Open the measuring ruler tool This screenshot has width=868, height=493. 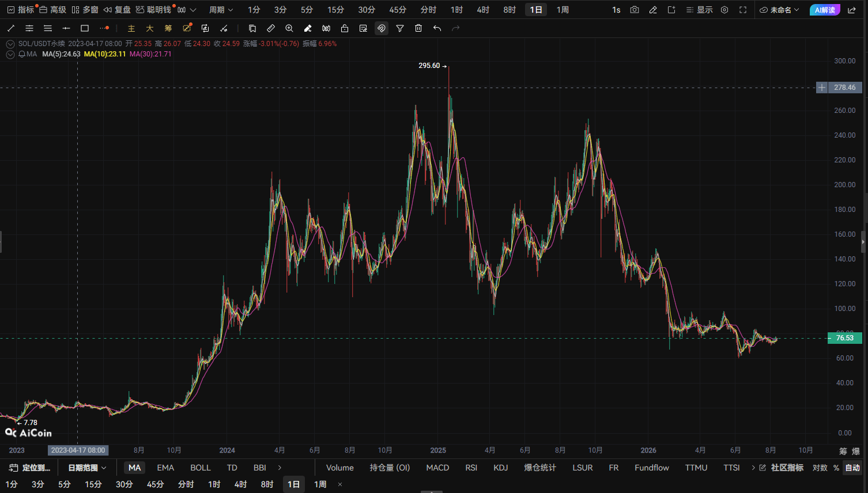coord(271,28)
